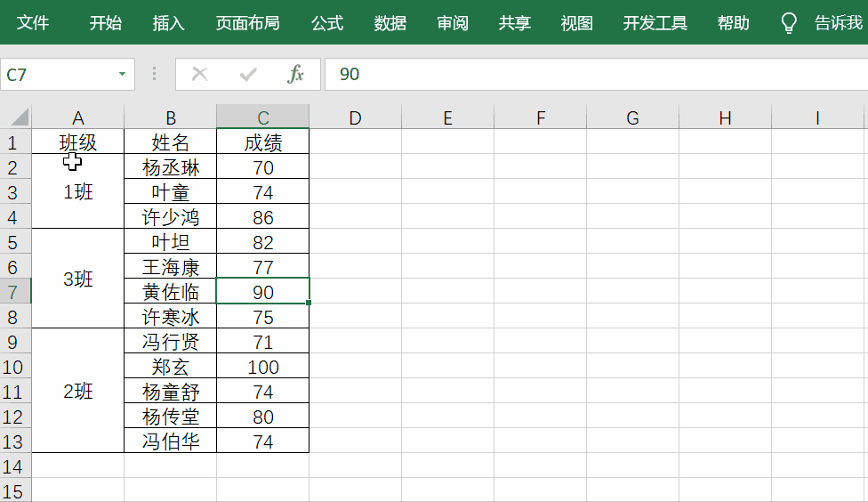
Task: Click the cancel X formula icon
Action: pyautogui.click(x=199, y=74)
